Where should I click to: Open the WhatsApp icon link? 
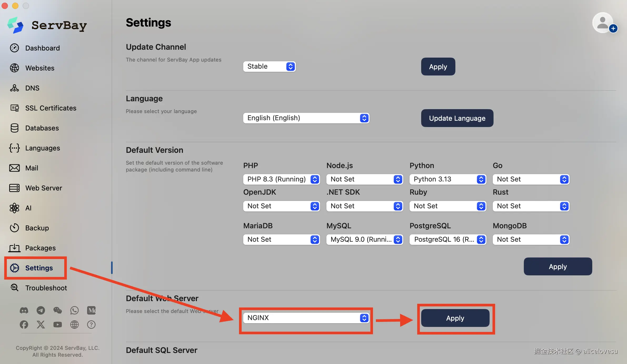click(x=74, y=310)
